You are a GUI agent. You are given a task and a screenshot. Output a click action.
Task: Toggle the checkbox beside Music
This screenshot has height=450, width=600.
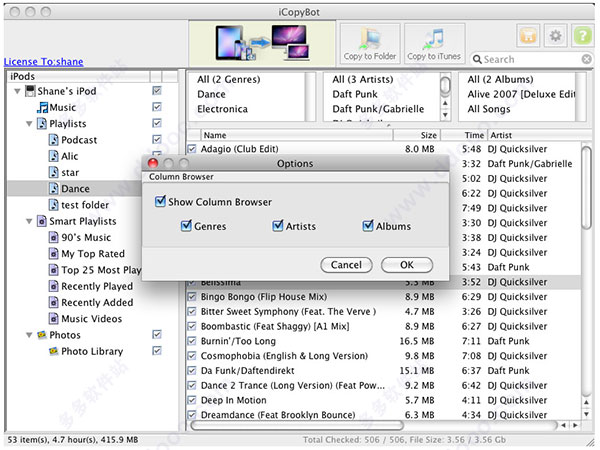pyautogui.click(x=157, y=107)
